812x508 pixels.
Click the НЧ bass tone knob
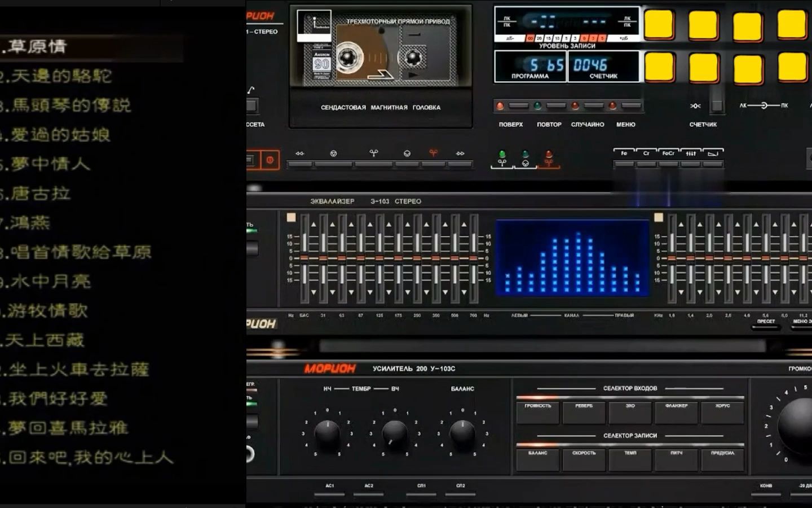(327, 433)
